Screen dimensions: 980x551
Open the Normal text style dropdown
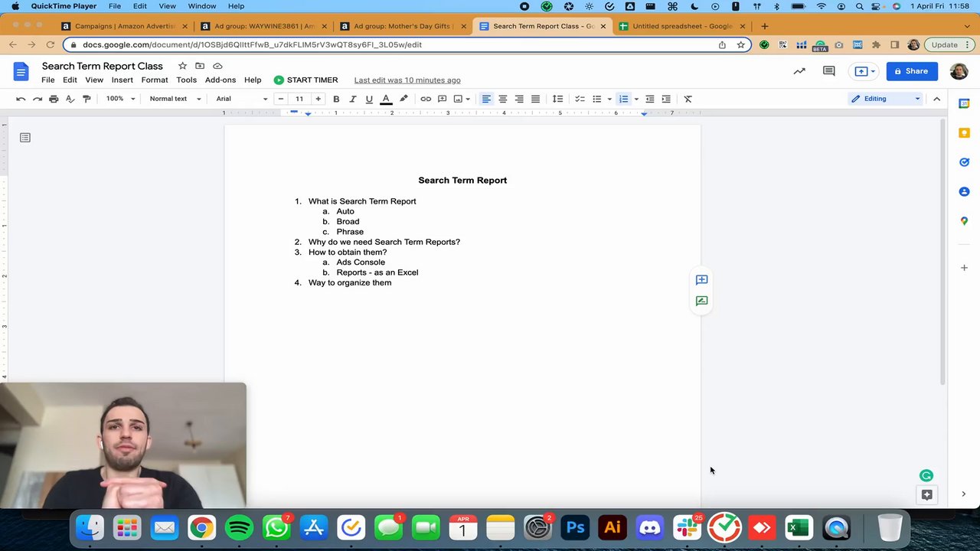pos(175,99)
